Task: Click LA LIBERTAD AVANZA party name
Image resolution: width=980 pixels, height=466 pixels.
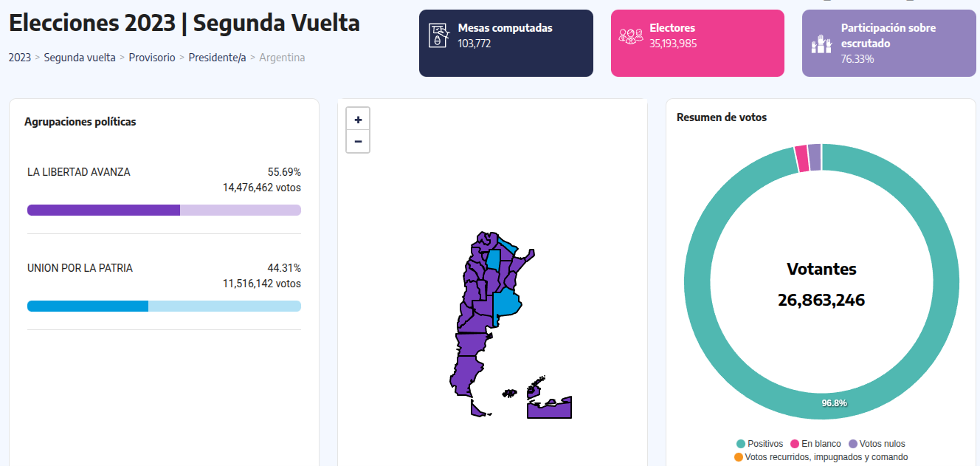Action: [x=78, y=172]
